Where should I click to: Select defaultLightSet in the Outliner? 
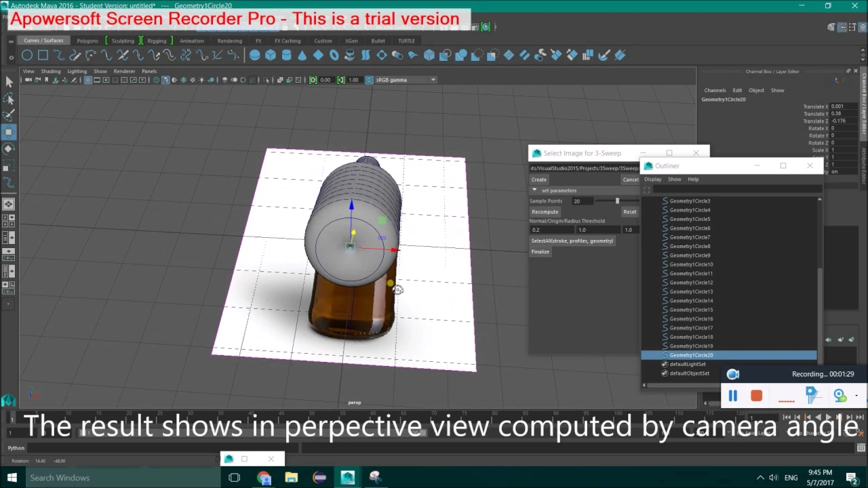coord(688,364)
